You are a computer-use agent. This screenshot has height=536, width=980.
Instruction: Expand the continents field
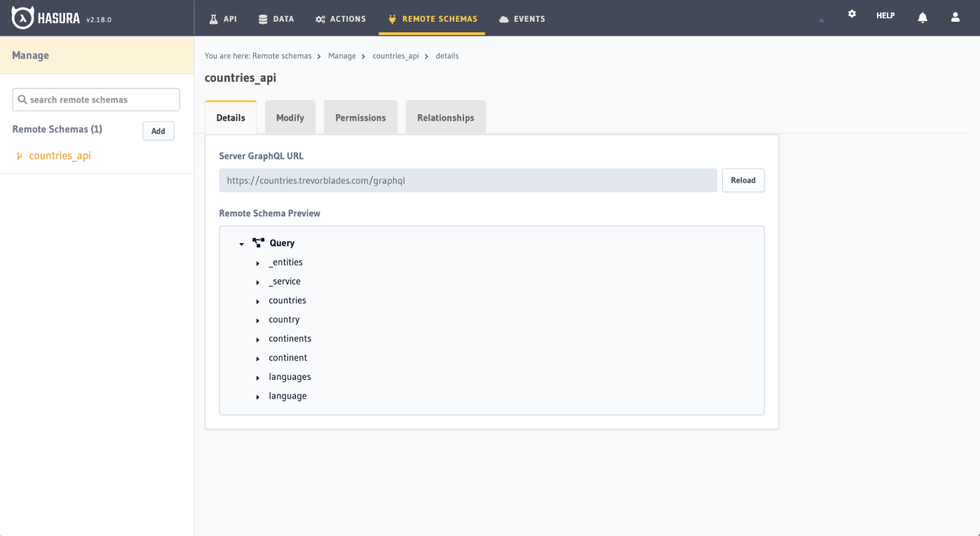point(258,339)
